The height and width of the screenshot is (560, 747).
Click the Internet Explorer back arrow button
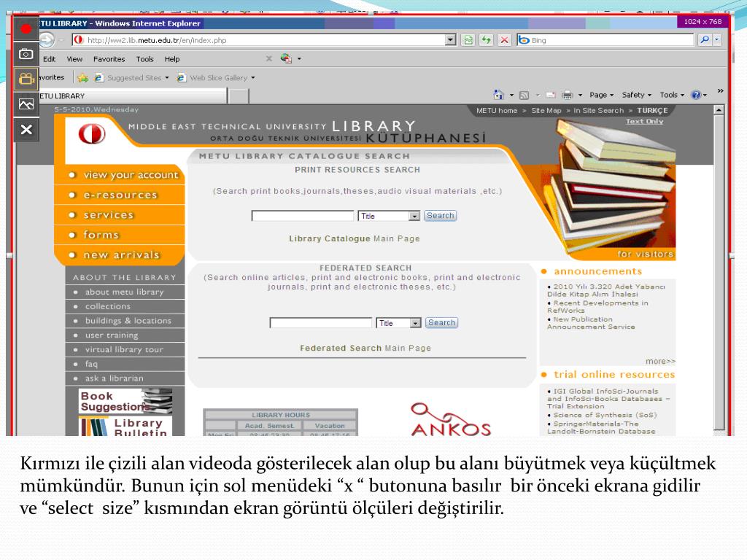pos(47,40)
